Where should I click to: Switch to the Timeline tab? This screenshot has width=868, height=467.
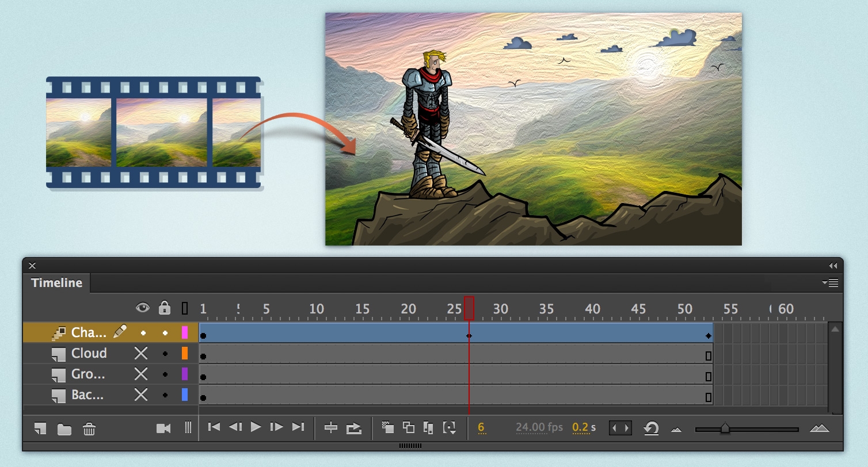56,283
